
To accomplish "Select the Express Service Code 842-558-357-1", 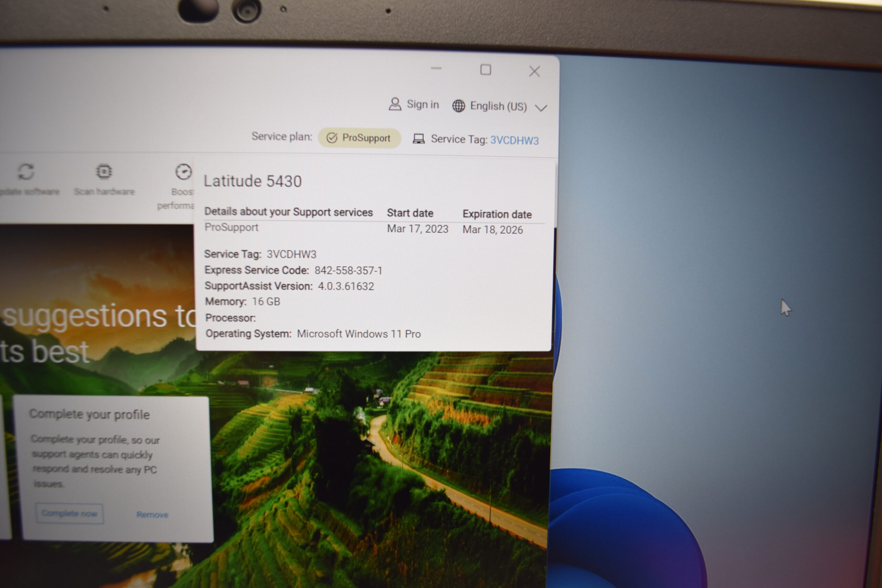I will pos(348,270).
